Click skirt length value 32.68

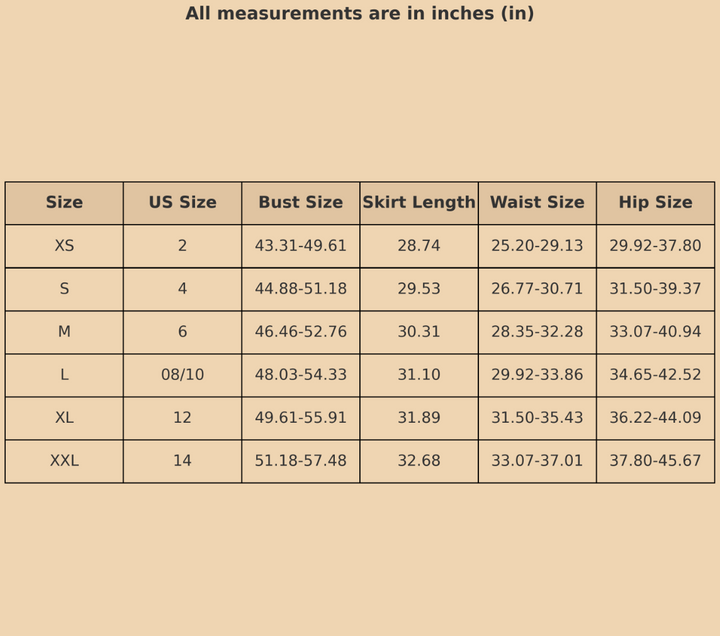click(419, 461)
